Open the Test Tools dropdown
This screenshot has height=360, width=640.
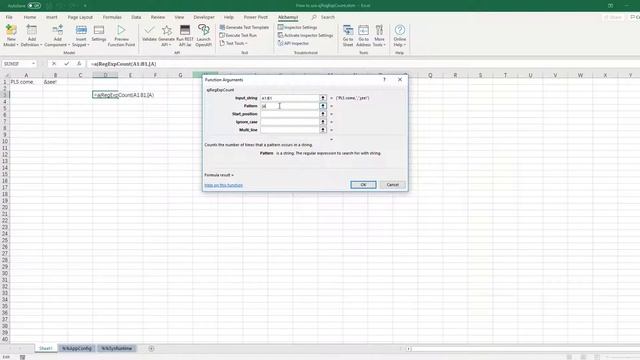click(233, 43)
